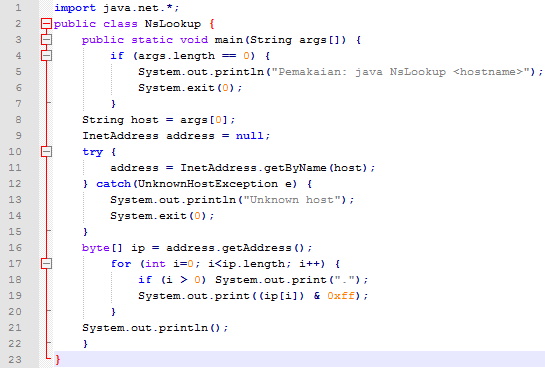Collapse the if args.length fold on line 4

pyautogui.click(x=46, y=56)
